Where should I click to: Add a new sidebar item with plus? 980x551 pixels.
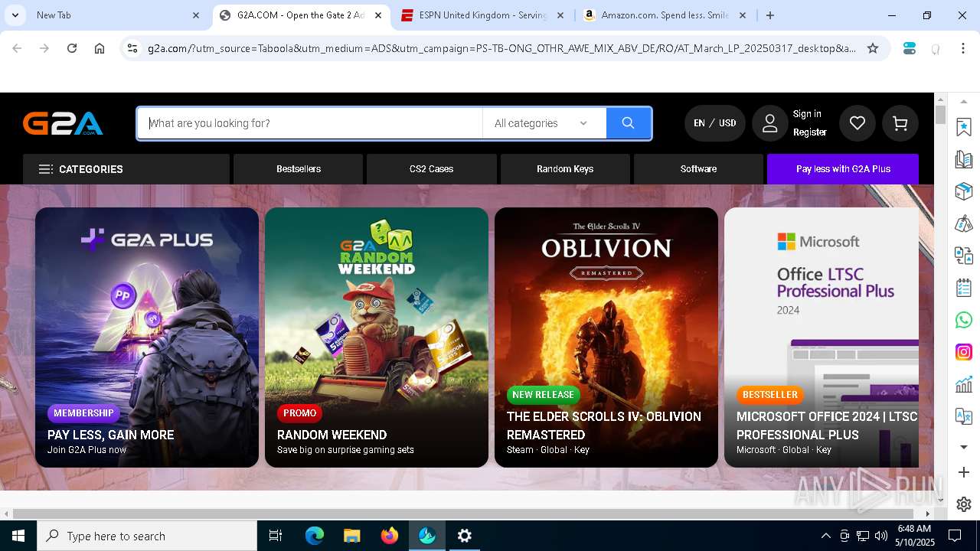click(x=964, y=472)
